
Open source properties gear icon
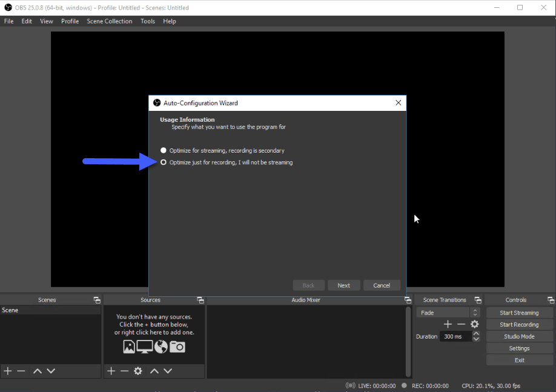pyautogui.click(x=138, y=371)
